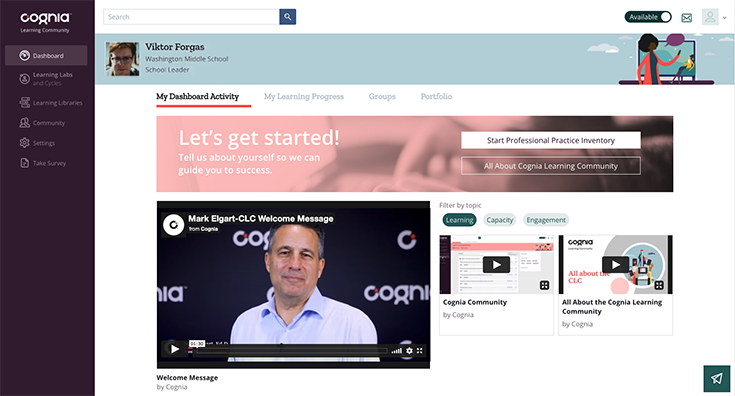Open the Portfolio tab

tap(436, 97)
